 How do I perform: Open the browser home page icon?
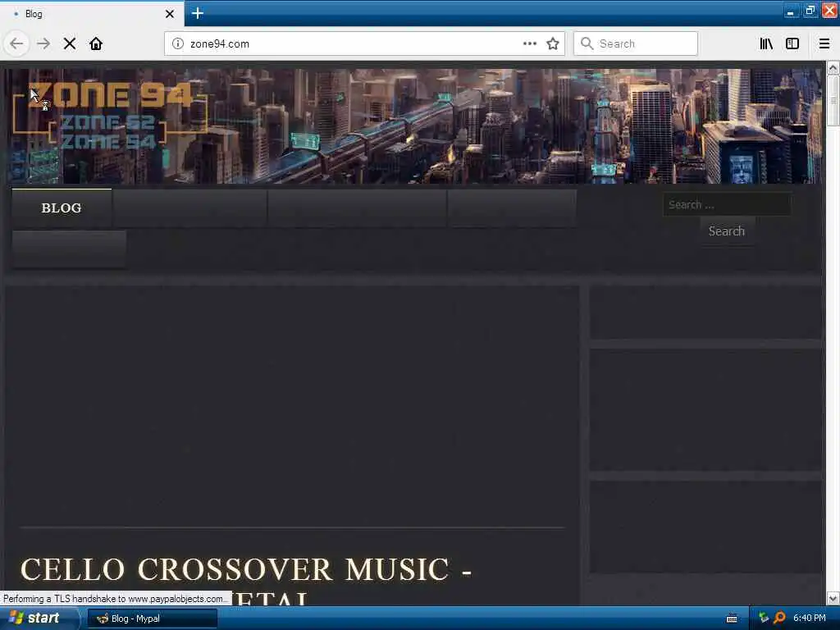click(96, 43)
